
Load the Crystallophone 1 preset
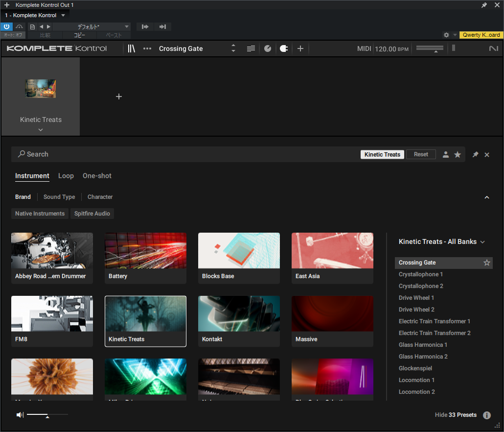(444, 274)
